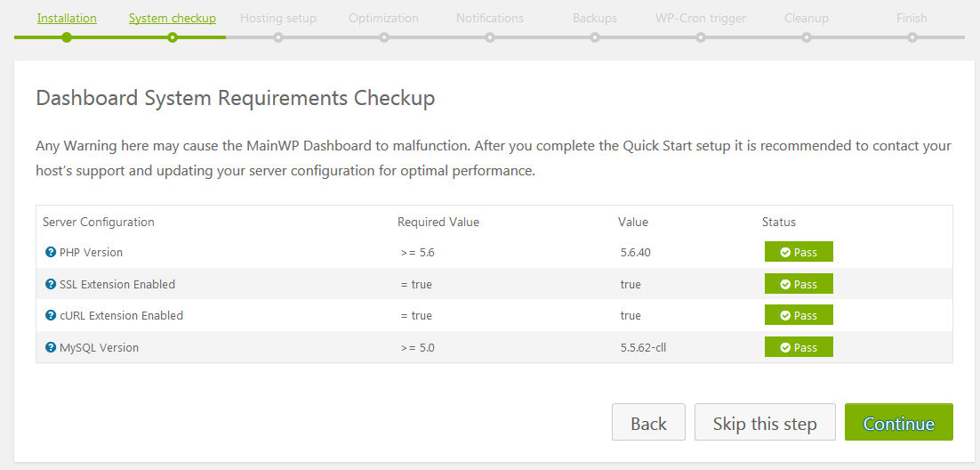
Task: Click the Finish step progress marker dot
Action: pos(912,37)
